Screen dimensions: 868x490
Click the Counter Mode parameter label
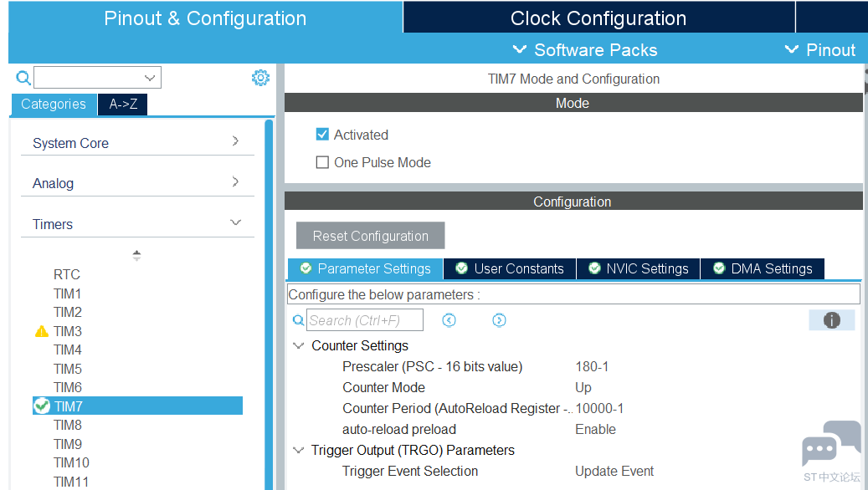click(383, 388)
